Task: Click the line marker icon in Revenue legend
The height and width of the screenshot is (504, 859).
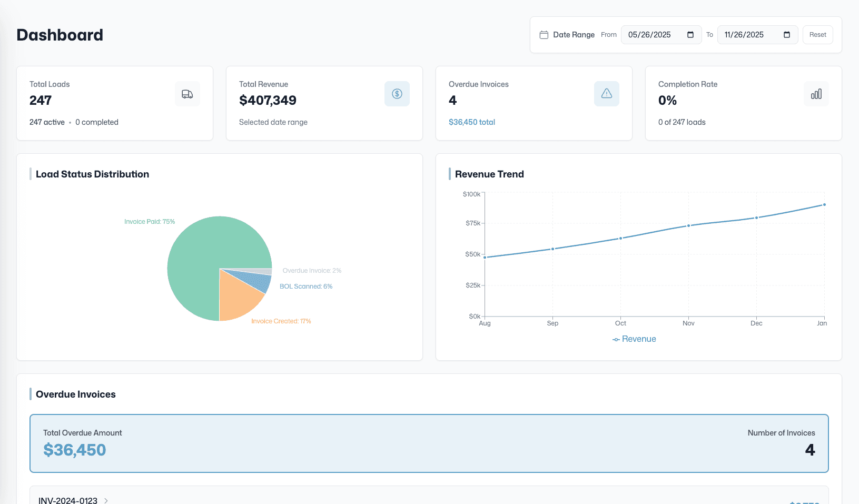Action: [x=616, y=340]
